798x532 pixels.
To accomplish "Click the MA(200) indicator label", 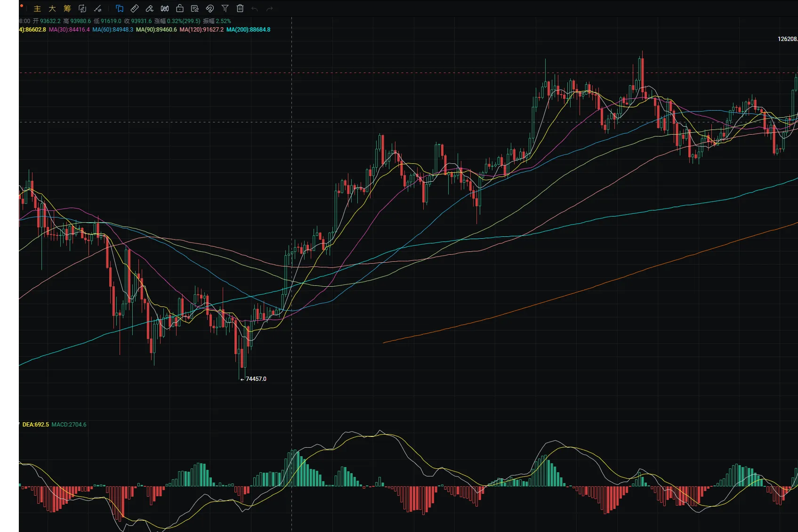I will click(248, 30).
